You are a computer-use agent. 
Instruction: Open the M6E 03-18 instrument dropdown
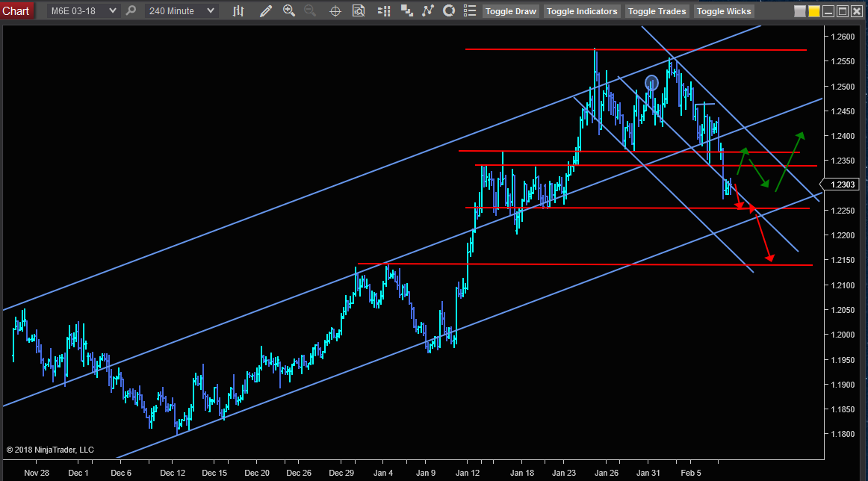pyautogui.click(x=83, y=11)
